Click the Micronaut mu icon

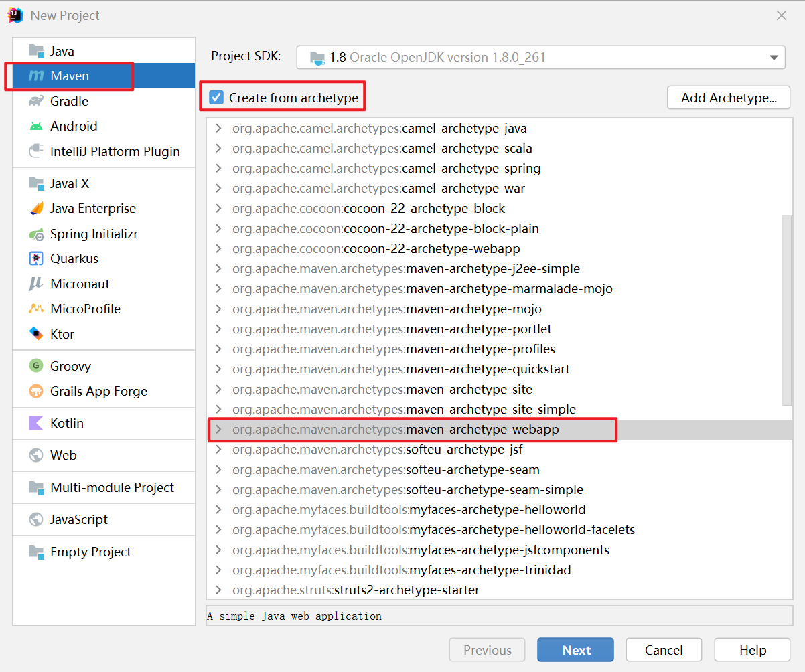click(x=36, y=284)
